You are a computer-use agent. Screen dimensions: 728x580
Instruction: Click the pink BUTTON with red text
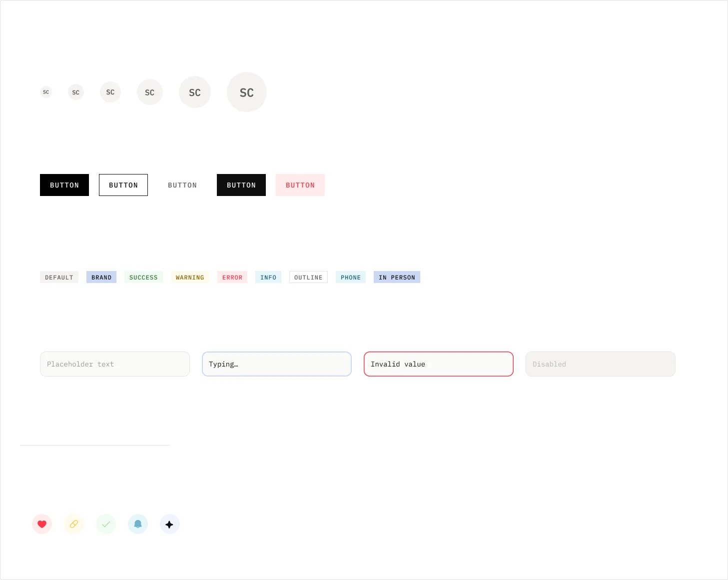coord(300,185)
